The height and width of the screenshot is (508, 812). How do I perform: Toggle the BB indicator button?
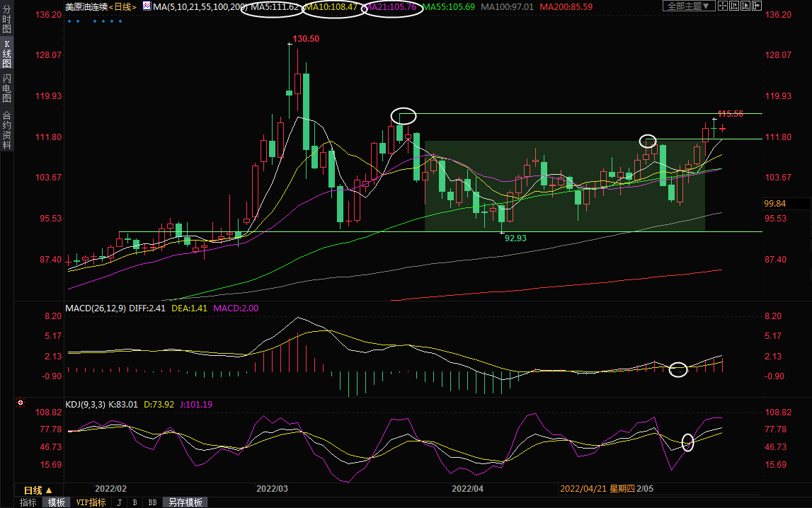[152, 502]
